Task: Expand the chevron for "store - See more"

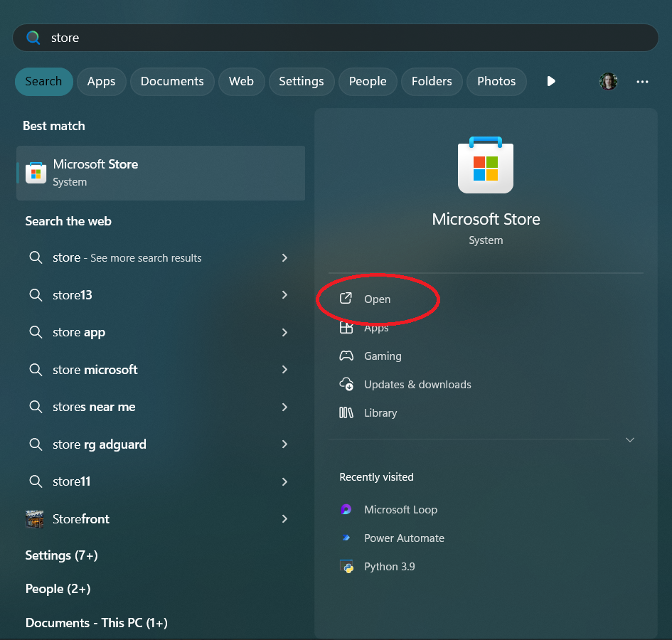Action: 284,257
